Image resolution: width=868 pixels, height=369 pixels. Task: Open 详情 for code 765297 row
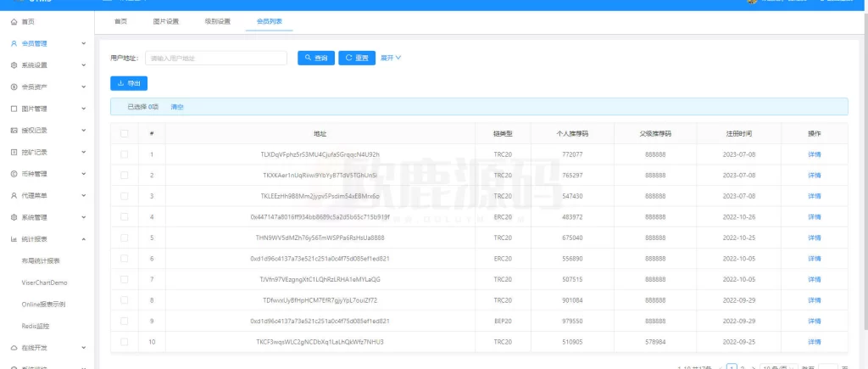(815, 175)
